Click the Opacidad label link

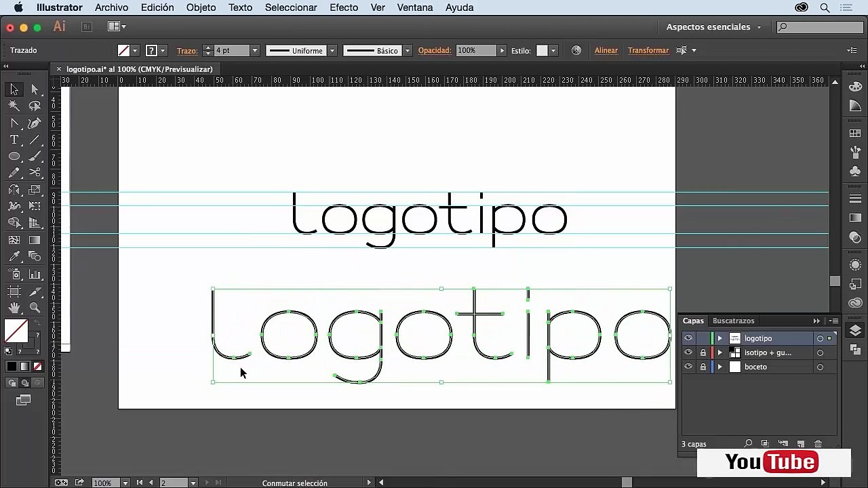(435, 50)
